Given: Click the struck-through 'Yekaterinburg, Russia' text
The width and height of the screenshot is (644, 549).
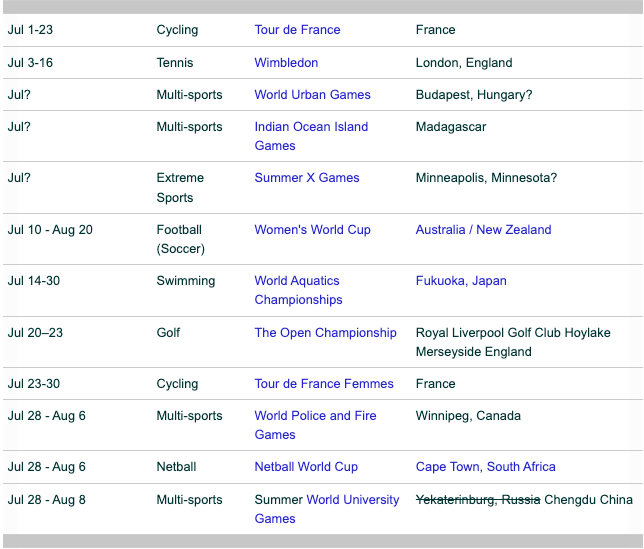Looking at the screenshot, I should coord(478,499).
